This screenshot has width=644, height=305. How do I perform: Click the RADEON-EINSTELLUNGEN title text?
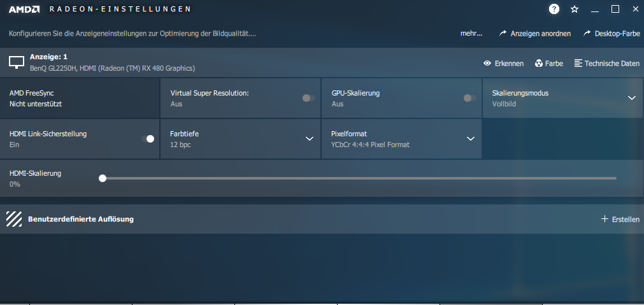click(120, 9)
